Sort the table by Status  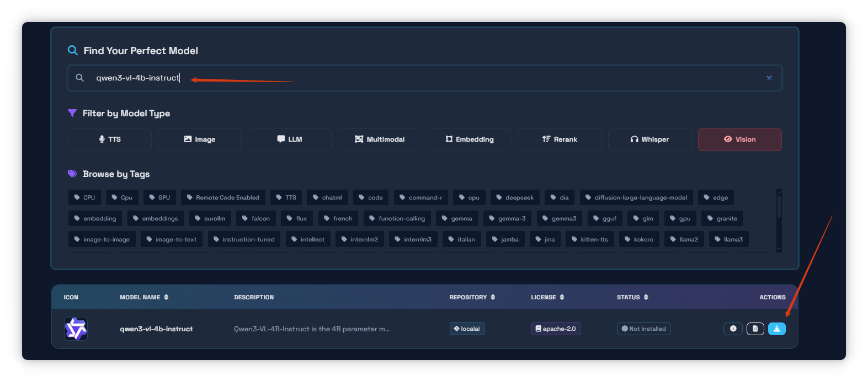632,297
